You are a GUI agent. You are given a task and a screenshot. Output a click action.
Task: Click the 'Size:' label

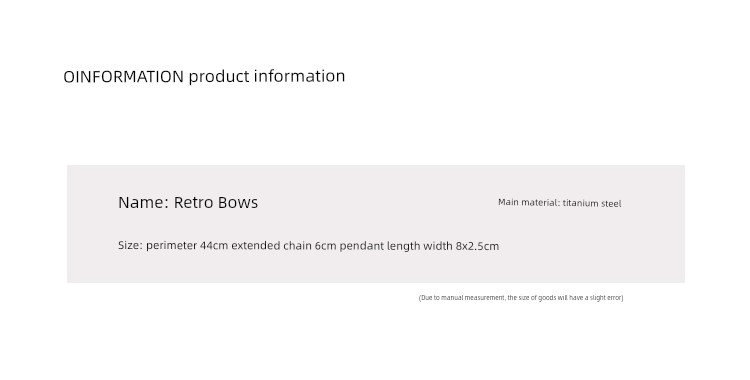click(x=131, y=246)
